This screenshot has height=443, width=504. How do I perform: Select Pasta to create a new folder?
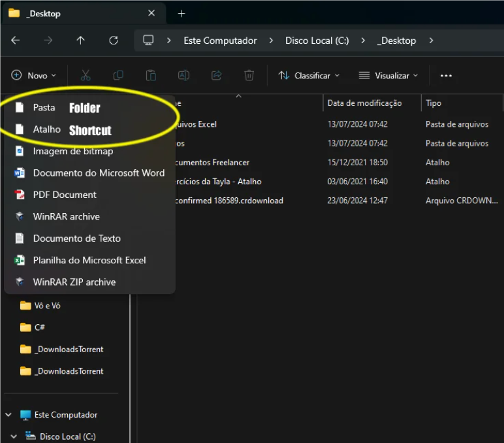44,107
